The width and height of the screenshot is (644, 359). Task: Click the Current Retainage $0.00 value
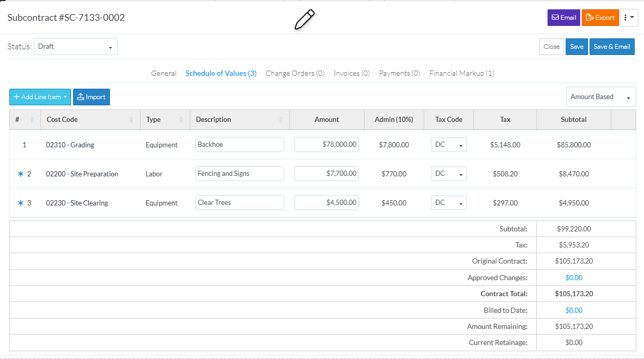point(573,342)
